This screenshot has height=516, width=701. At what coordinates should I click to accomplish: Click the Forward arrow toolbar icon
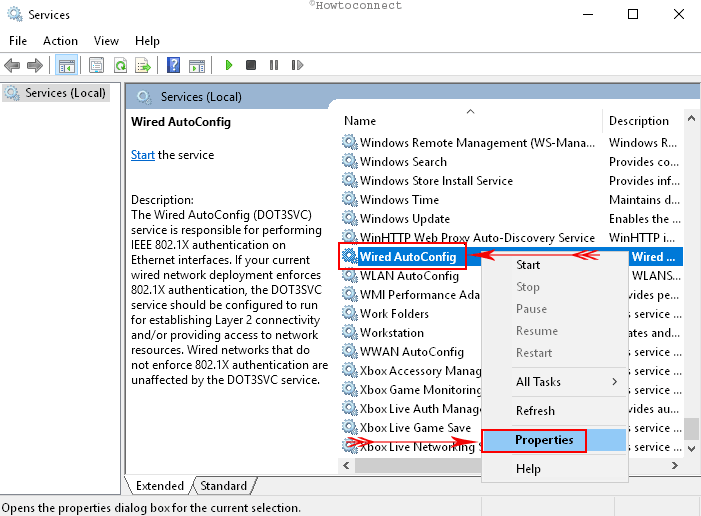[35, 66]
